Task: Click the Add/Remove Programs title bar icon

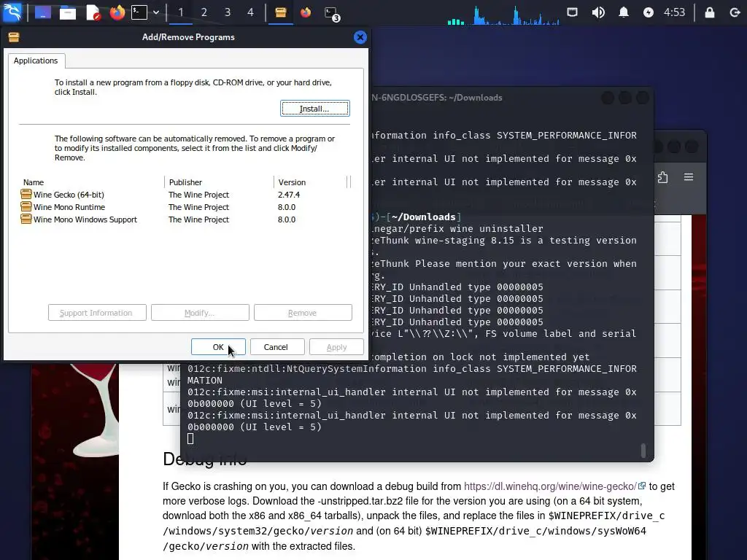Action: coord(14,37)
